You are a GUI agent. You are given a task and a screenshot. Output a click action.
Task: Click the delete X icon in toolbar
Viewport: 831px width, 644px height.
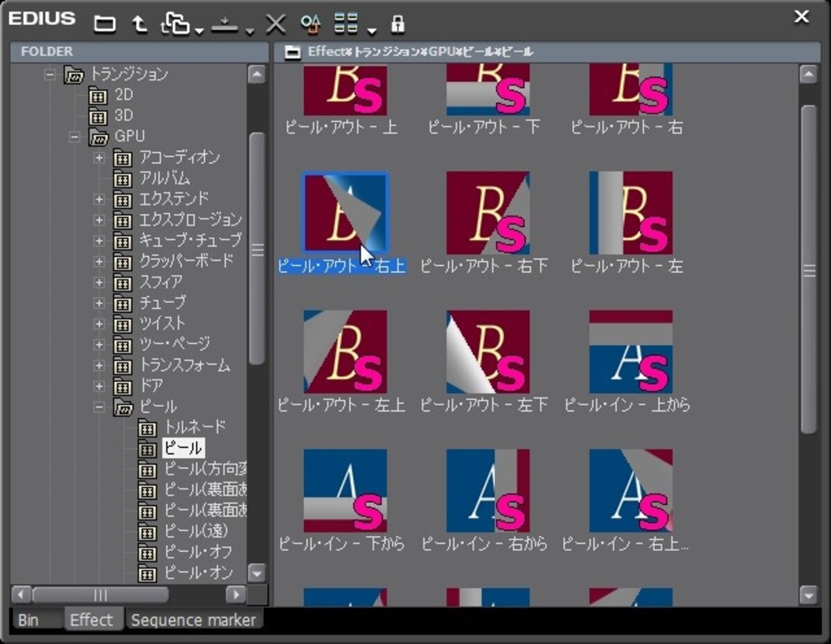tap(276, 24)
